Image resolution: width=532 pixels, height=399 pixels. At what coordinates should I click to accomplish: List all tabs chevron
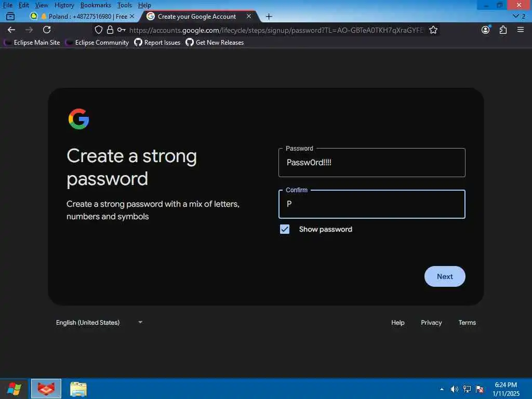[519, 16]
